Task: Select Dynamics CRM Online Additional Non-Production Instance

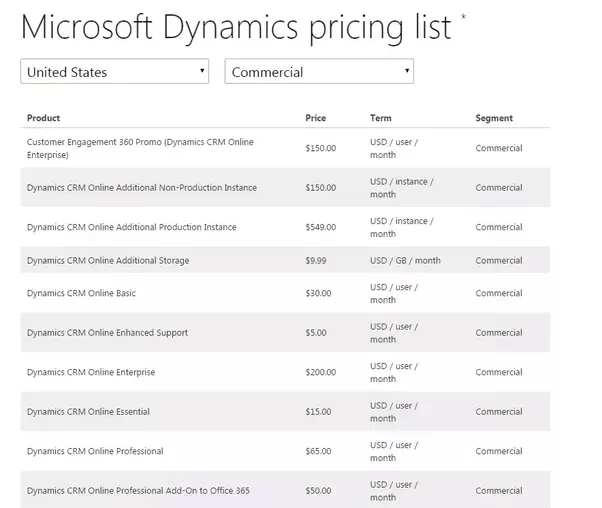Action: click(x=142, y=188)
